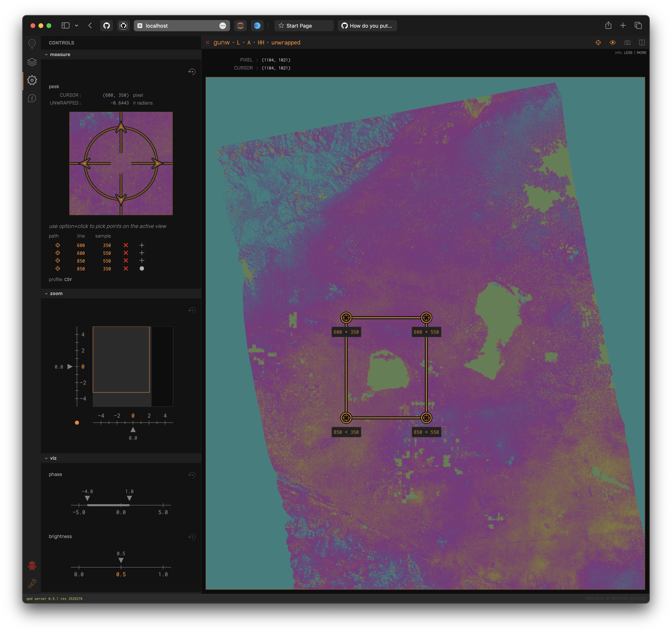Viewport: 672px width, 633px height.
Task: Delete the path point at line 600, sample 550
Action: click(x=126, y=253)
